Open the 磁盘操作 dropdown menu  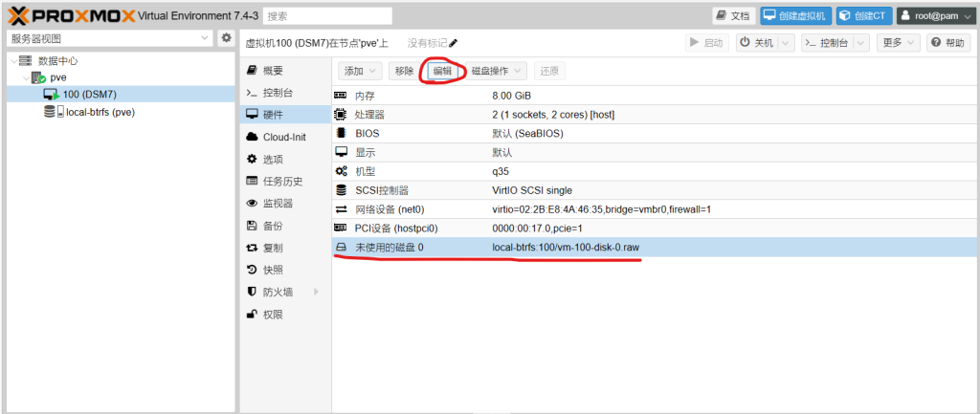(x=498, y=71)
